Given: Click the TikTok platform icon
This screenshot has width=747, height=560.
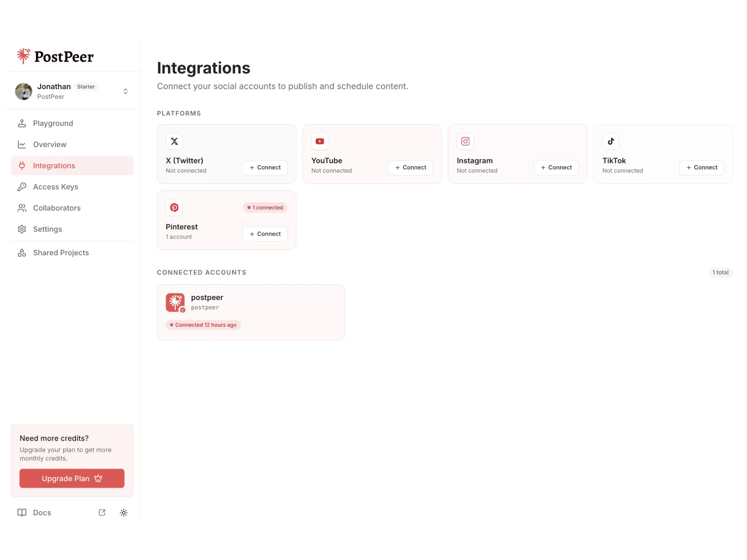Looking at the screenshot, I should pos(611,141).
